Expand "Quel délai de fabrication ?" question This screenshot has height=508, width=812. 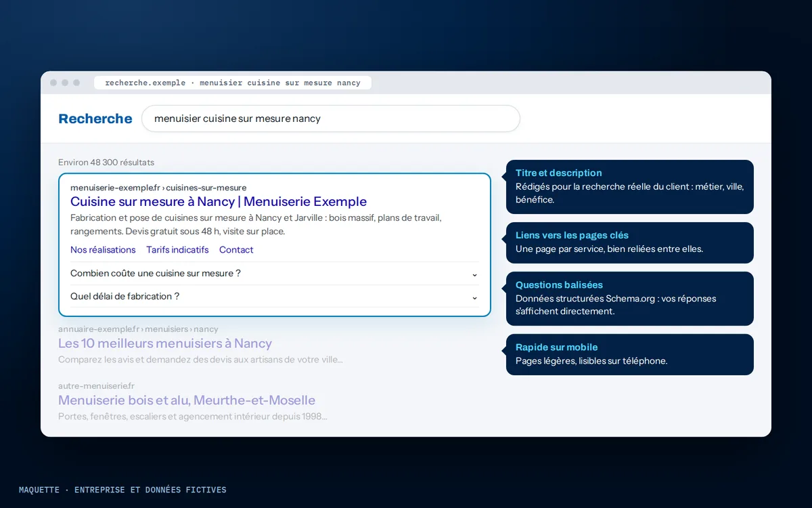[x=275, y=297]
